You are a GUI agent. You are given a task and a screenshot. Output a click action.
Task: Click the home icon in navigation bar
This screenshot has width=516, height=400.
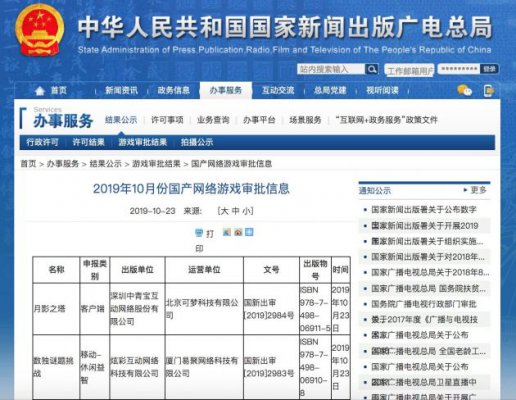tap(40, 90)
